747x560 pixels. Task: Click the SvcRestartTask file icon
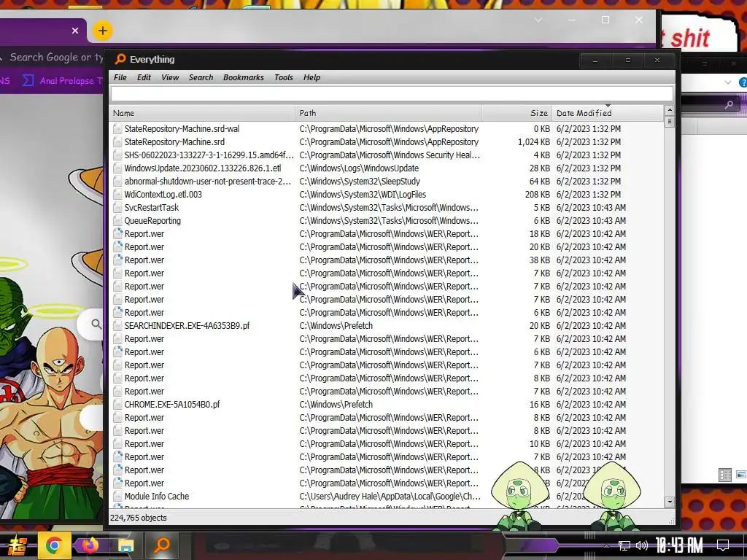[x=117, y=208]
